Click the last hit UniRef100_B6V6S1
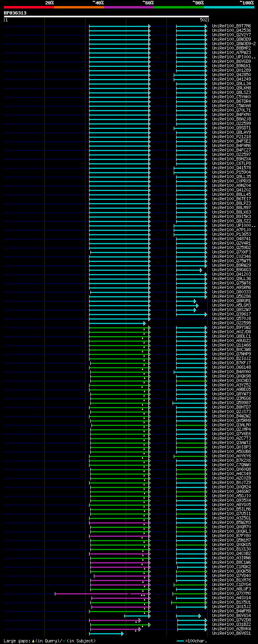The image size is (258, 644). 231,633
